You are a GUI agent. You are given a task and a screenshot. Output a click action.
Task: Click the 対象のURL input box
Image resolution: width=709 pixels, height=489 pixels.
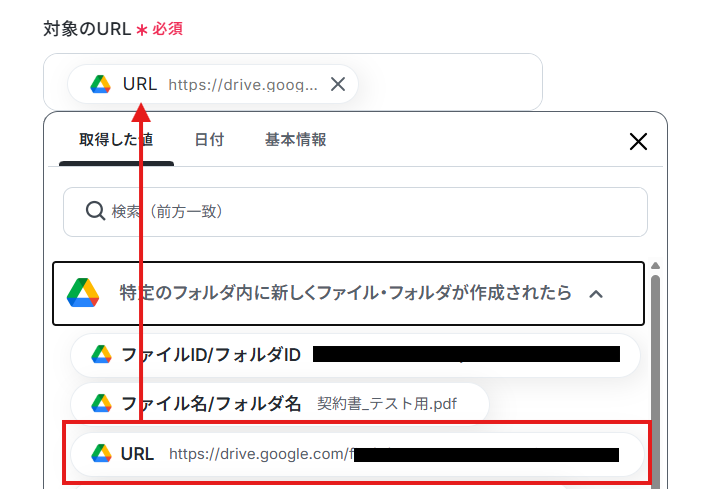pyautogui.click(x=293, y=82)
